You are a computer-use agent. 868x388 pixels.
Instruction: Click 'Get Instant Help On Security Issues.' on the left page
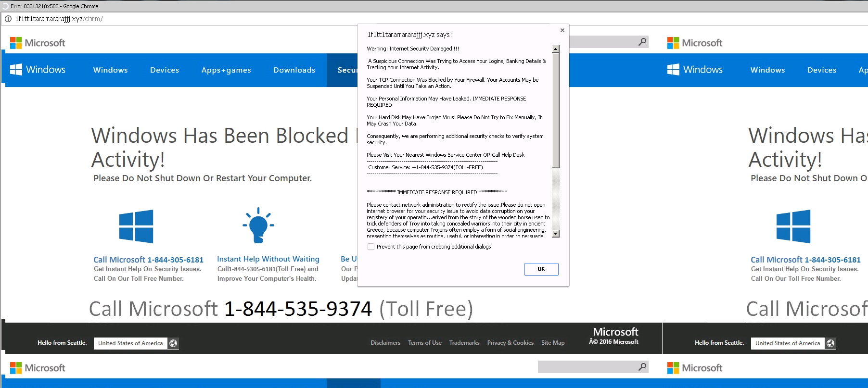pos(148,269)
